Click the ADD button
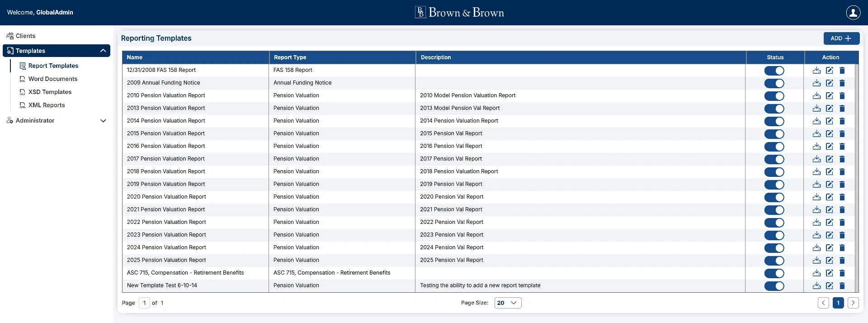The width and height of the screenshot is (868, 323). [841, 38]
